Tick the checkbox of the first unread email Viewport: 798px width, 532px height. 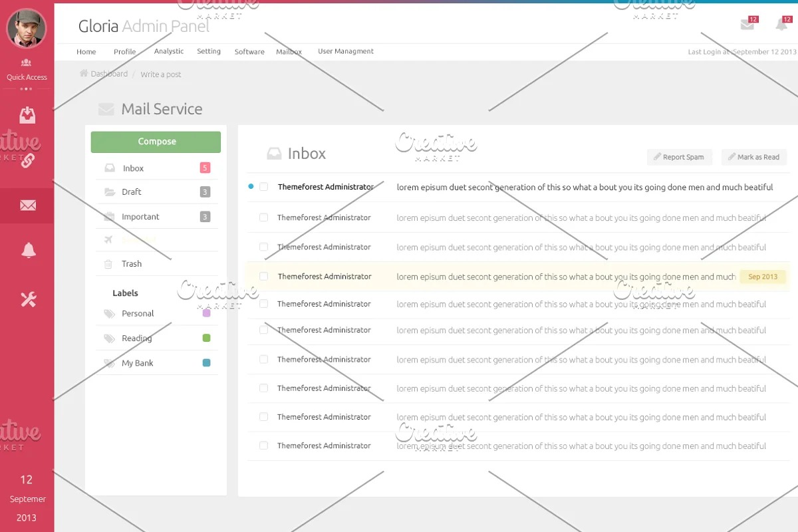coord(264,187)
